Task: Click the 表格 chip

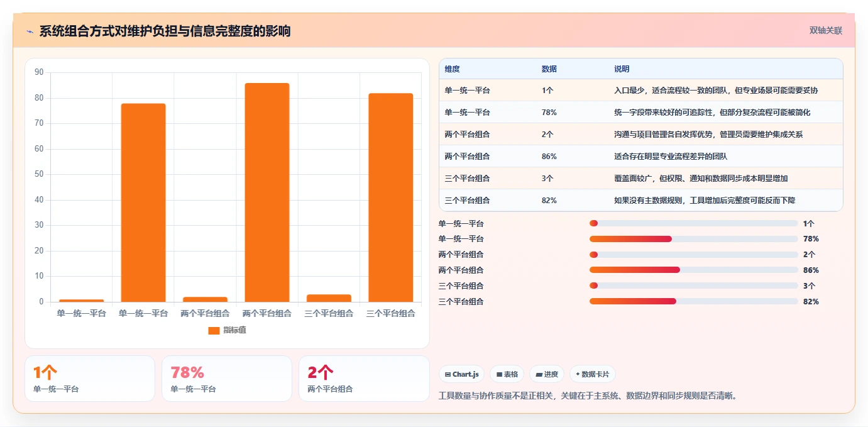Action: (x=507, y=374)
